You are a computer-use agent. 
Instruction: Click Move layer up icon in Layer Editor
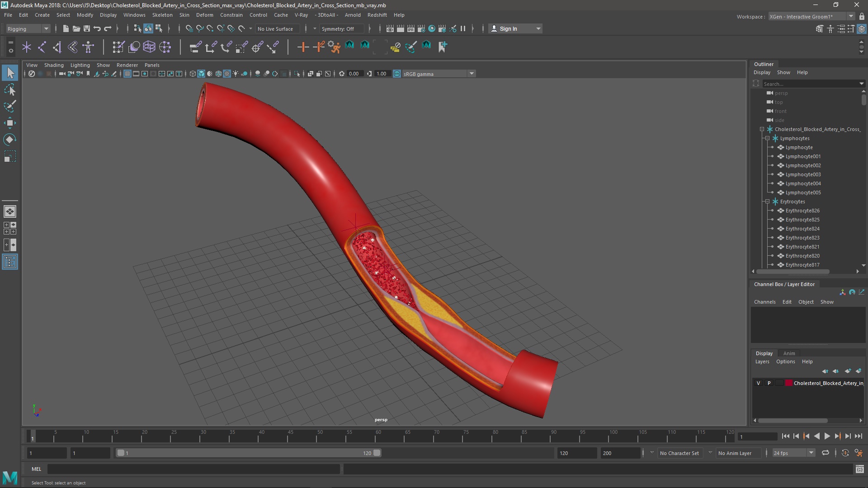(x=825, y=371)
